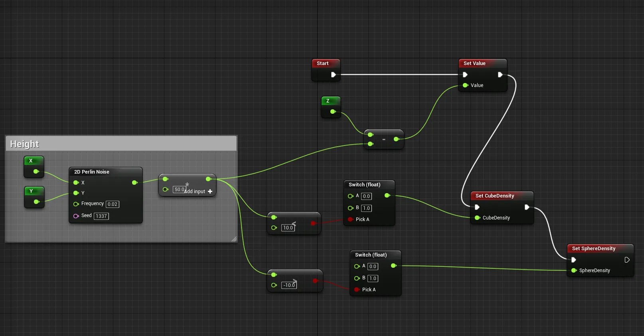Click the Start node's execution output pin
Image resolution: width=644 pixels, height=336 pixels.
coord(333,75)
